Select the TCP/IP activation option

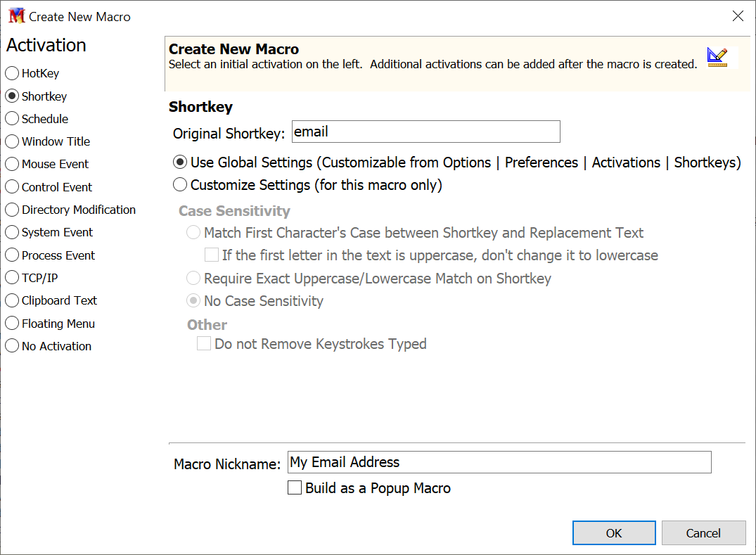pos(12,278)
